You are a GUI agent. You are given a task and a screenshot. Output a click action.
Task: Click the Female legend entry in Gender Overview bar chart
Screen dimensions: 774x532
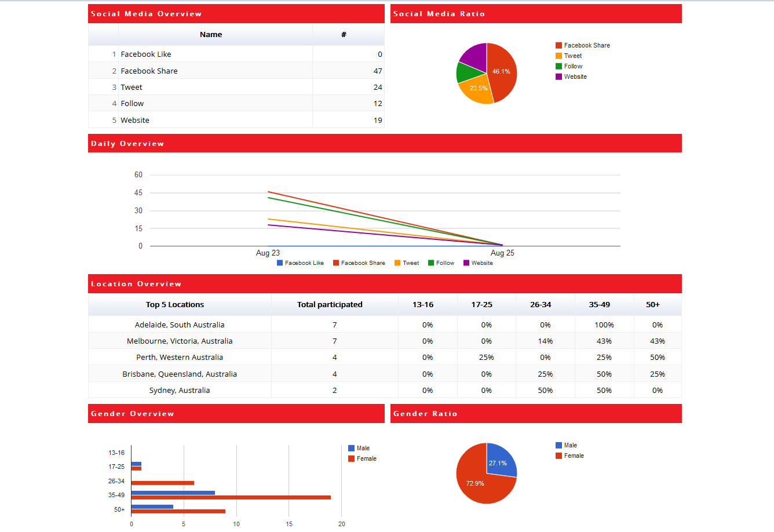pos(366,458)
